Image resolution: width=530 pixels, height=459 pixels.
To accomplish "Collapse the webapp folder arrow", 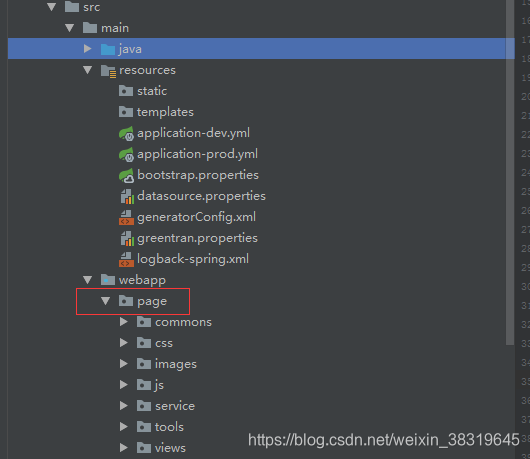I will (88, 280).
